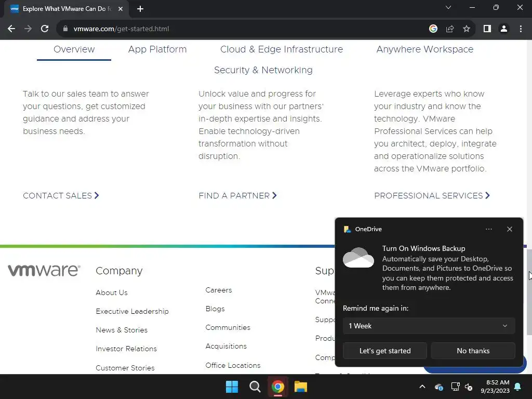Click the OneDrive tray icon
This screenshot has height=399, width=532.
(x=438, y=387)
